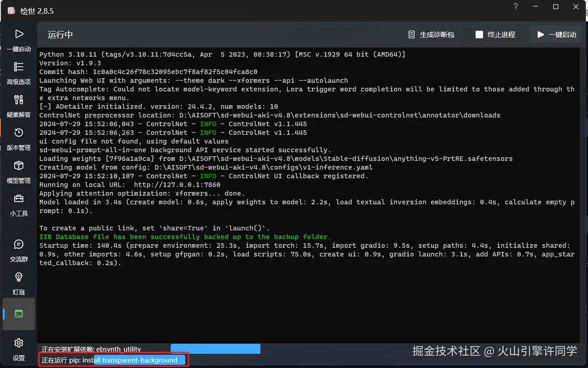Click the 运行中 status heading

click(60, 35)
